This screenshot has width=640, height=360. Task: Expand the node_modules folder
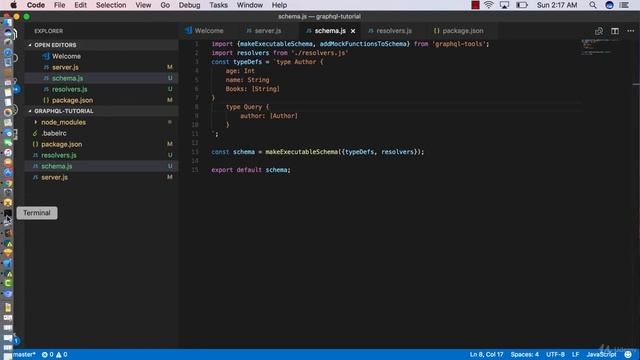click(x=63, y=122)
